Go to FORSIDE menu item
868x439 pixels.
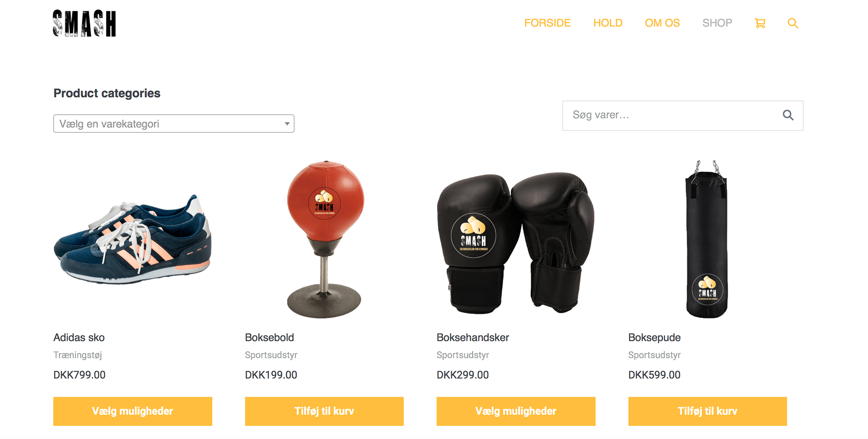point(547,23)
